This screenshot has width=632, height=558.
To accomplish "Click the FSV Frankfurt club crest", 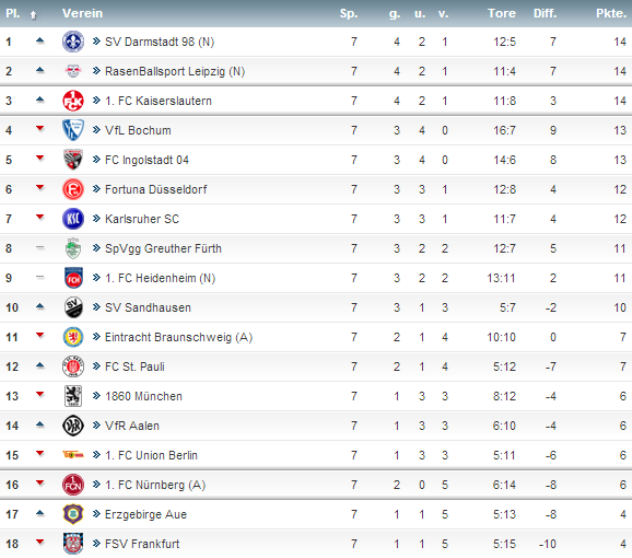I will click(x=72, y=544).
